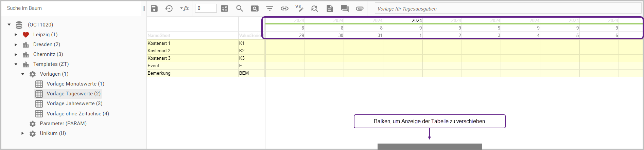This screenshot has height=150, width=644.
Task: Select Parameter (PARAM) tree entry
Action: coord(63,124)
